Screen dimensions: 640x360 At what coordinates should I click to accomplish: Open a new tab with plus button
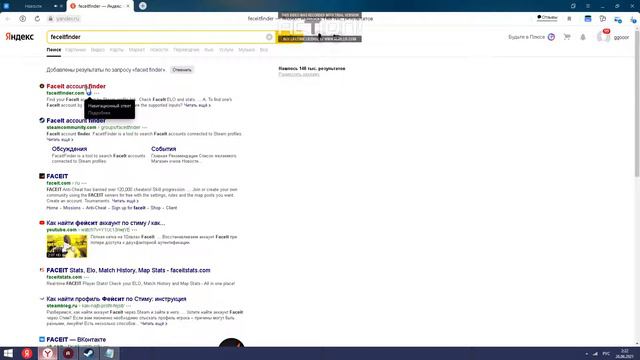pos(142,6)
